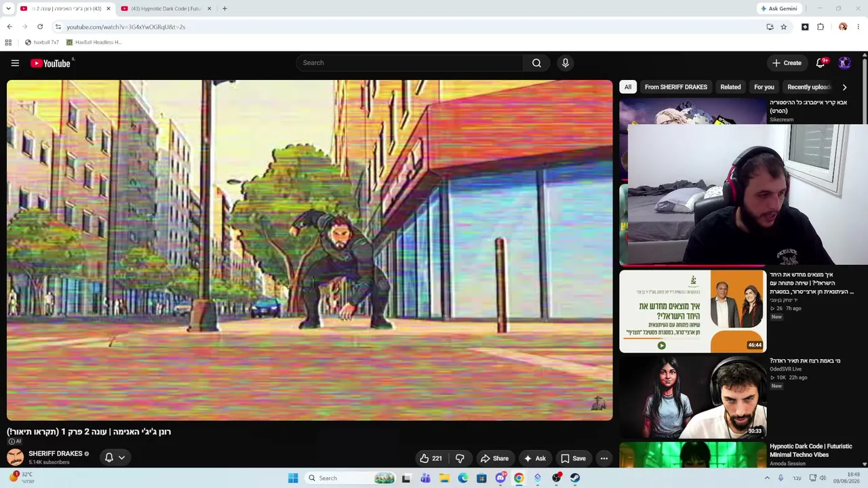
Task: Dislike the video with thumbs down
Action: point(460,458)
